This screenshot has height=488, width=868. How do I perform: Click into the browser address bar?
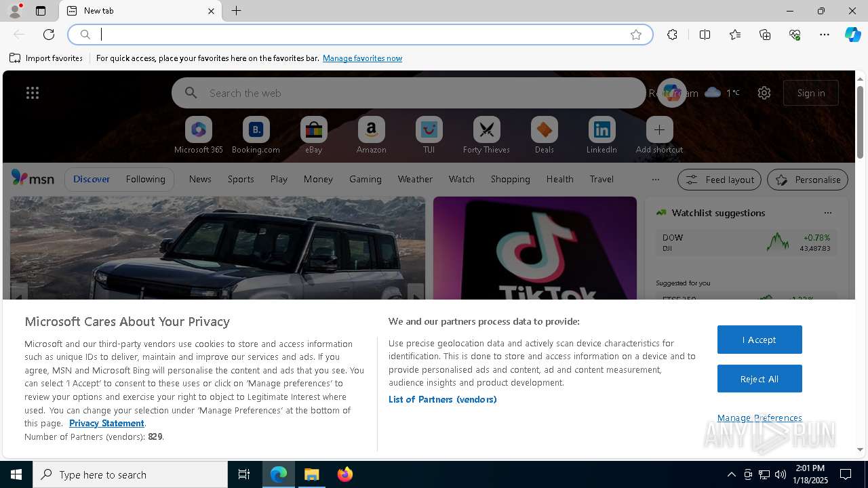359,35
